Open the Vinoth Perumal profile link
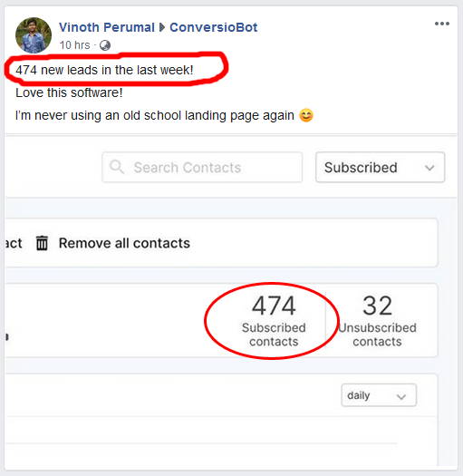 [107, 27]
